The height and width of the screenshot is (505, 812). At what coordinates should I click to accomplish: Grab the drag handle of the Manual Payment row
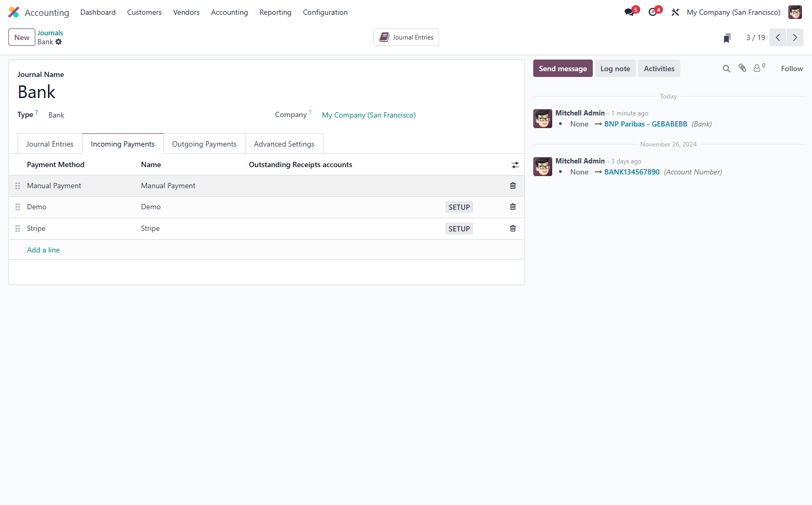(x=17, y=186)
